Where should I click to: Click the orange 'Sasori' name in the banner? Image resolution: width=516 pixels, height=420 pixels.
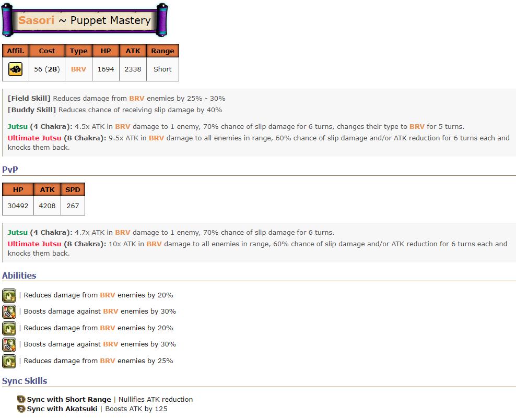(x=36, y=20)
